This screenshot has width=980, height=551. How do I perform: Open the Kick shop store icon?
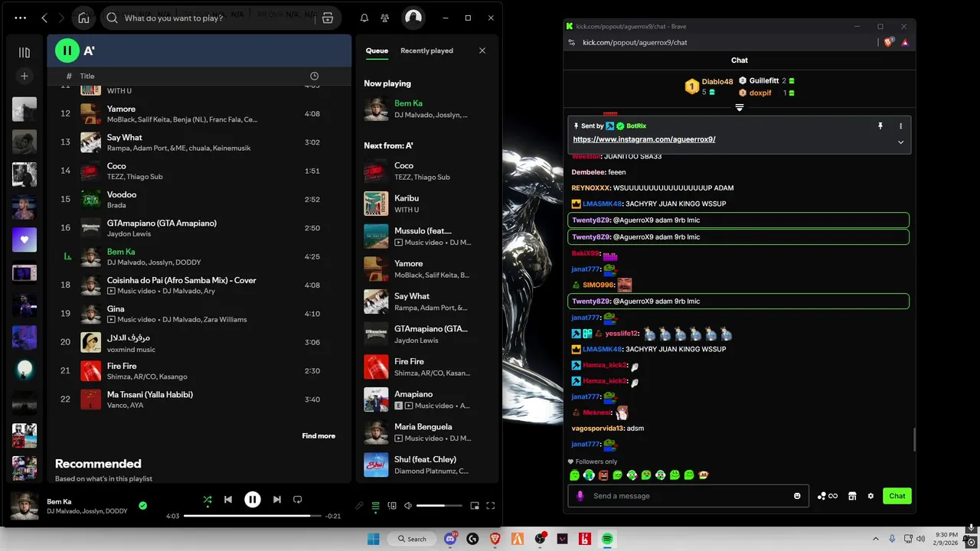(x=851, y=496)
